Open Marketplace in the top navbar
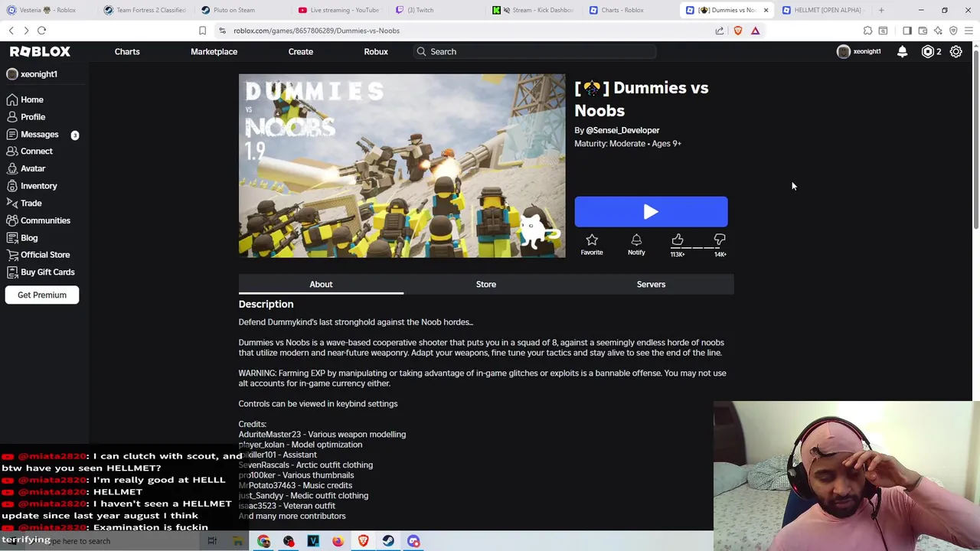The image size is (980, 551). 214,51
